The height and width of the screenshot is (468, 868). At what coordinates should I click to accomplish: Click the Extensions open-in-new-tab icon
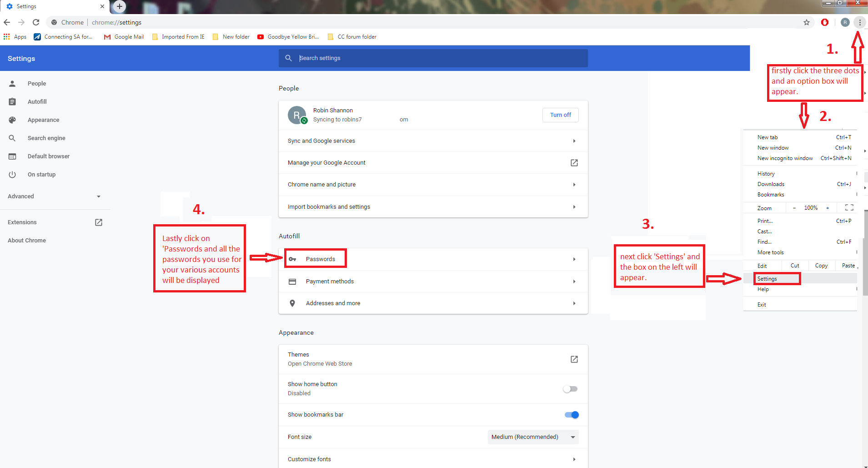click(99, 222)
